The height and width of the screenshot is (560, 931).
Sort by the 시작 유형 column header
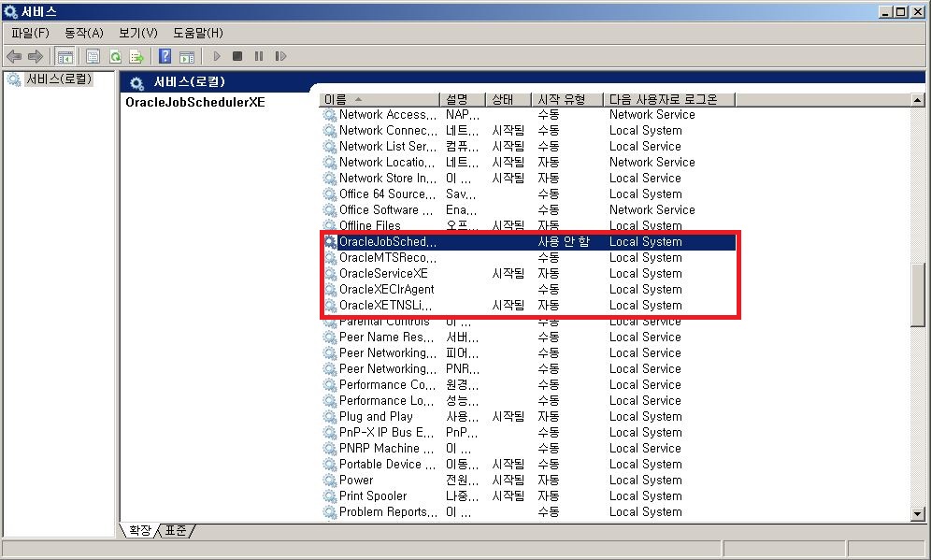tap(567, 99)
